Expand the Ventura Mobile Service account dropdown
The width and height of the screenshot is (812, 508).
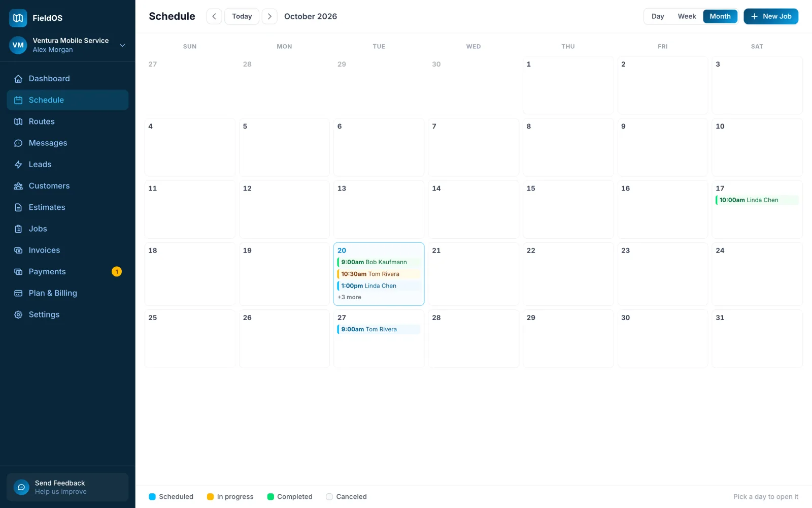[x=122, y=45]
